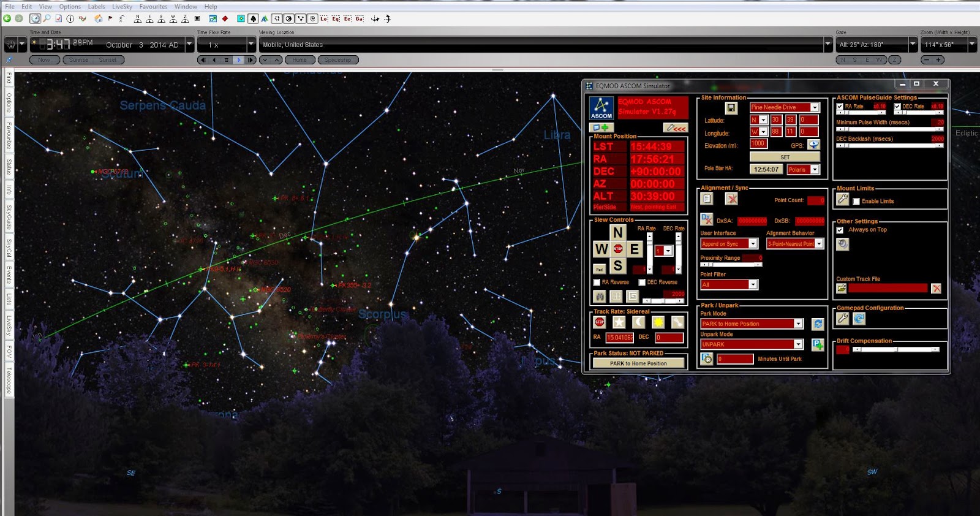980x516 pixels.
Task: Adjust the DEC Backlash slider
Action: (x=890, y=145)
